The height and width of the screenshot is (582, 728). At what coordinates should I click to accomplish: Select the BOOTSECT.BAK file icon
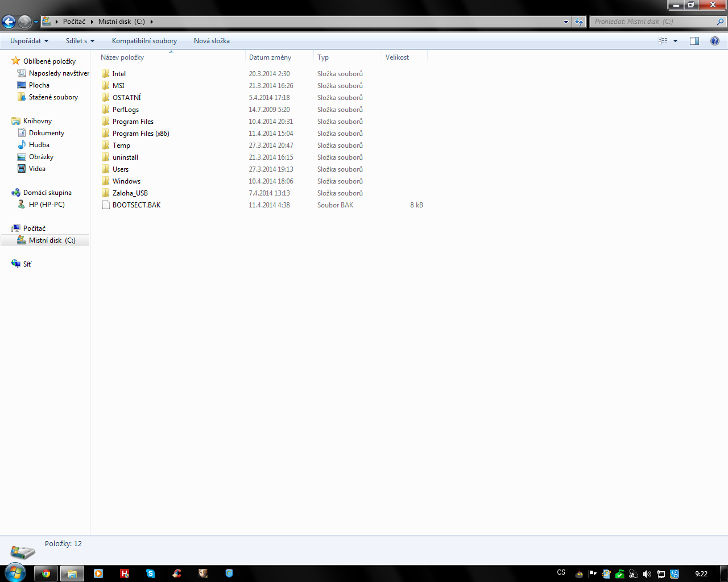point(106,205)
